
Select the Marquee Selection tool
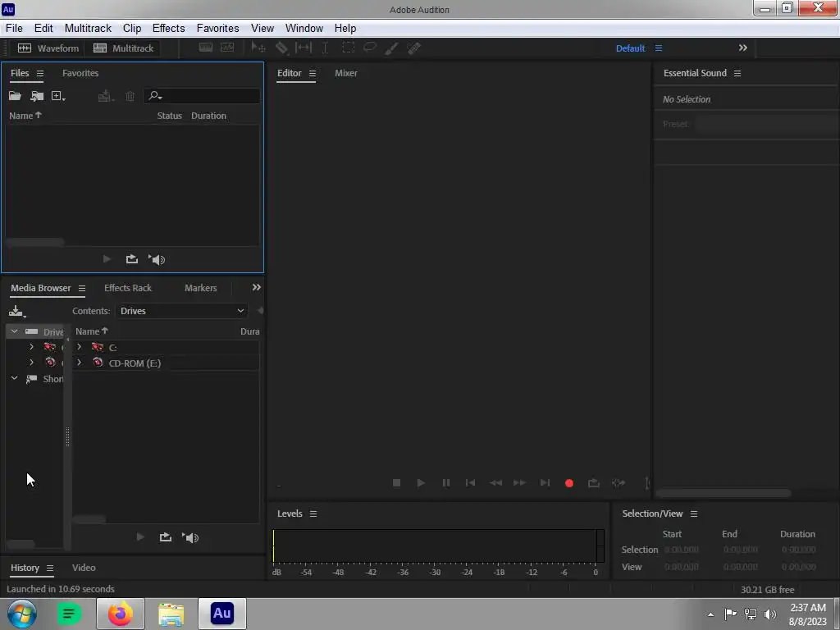coord(348,48)
